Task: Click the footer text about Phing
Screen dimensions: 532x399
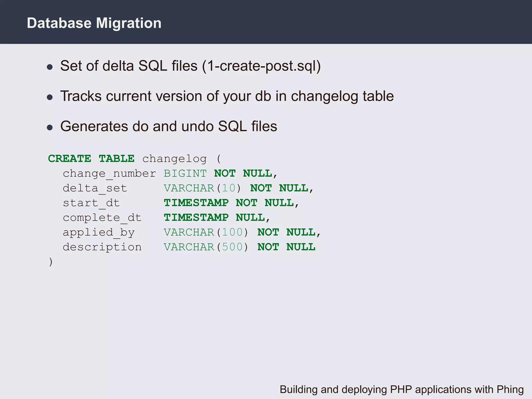Action: tap(401, 389)
